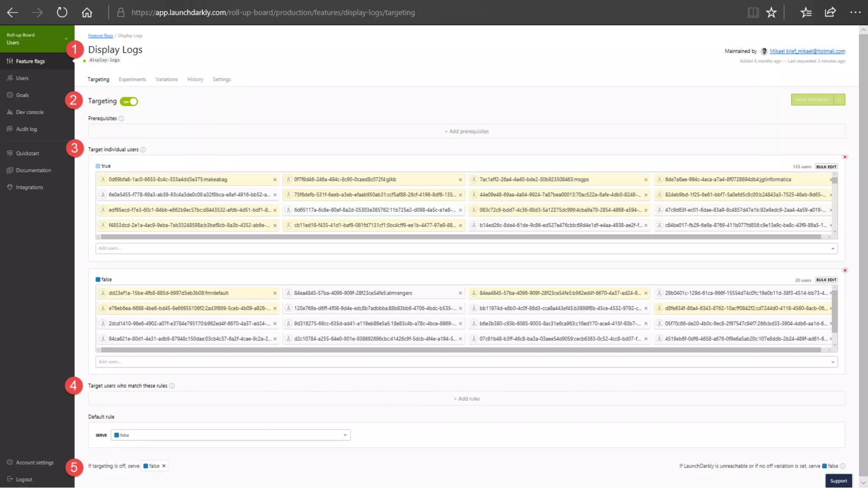The image size is (868, 488).
Task: Open the Default rule serve dropdown
Action: (x=231, y=435)
